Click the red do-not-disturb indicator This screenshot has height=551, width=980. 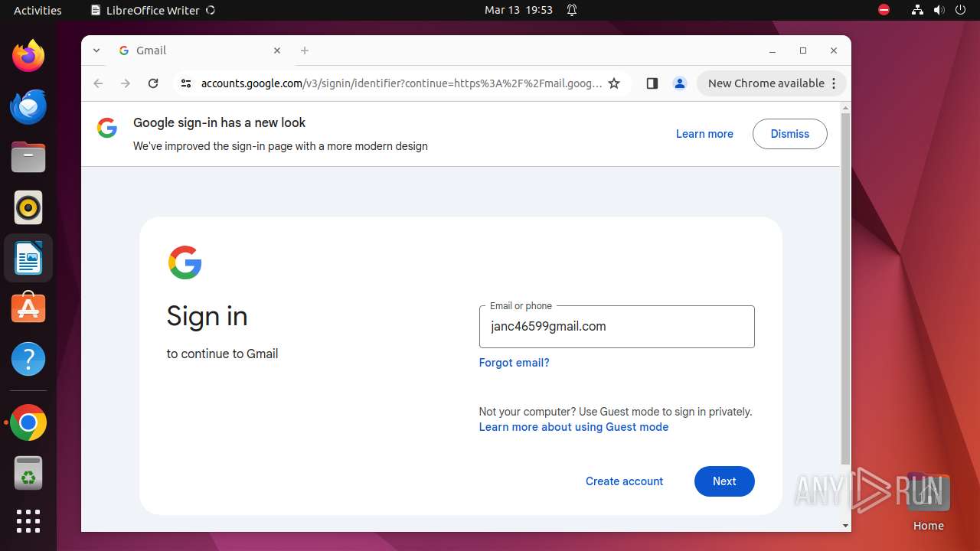tap(884, 10)
